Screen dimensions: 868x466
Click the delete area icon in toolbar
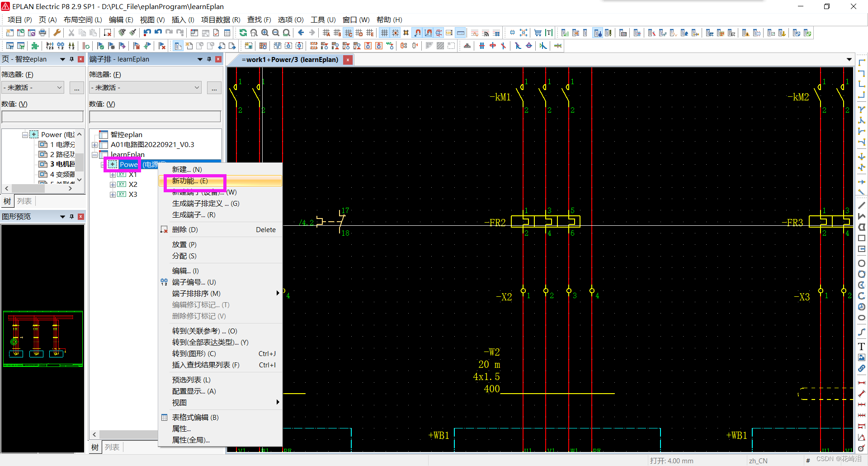point(108,33)
